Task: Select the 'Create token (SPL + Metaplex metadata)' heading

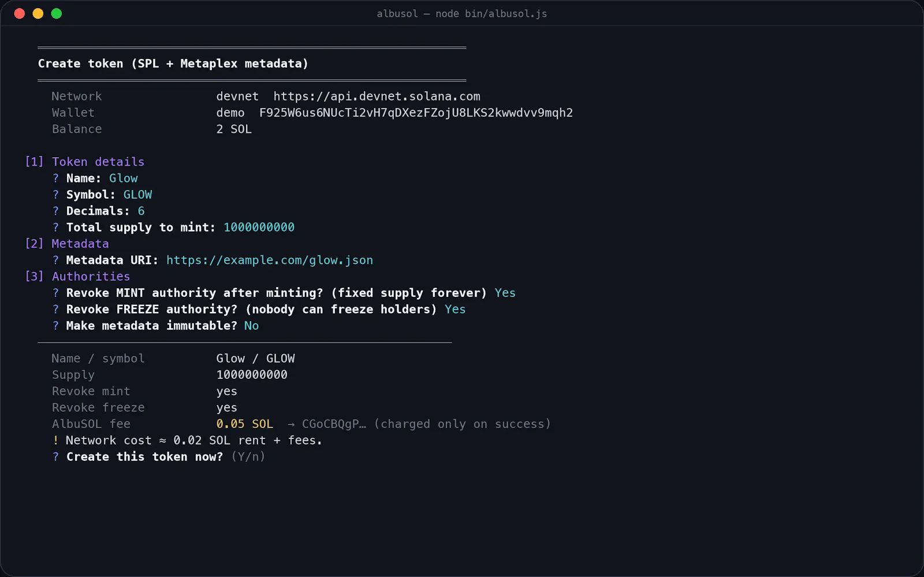Action: pos(173,64)
